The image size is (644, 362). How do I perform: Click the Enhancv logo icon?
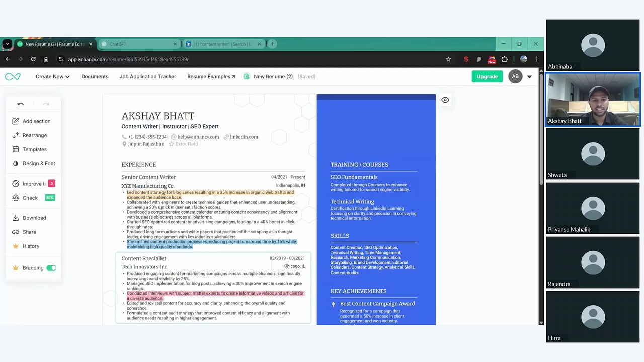(x=13, y=76)
